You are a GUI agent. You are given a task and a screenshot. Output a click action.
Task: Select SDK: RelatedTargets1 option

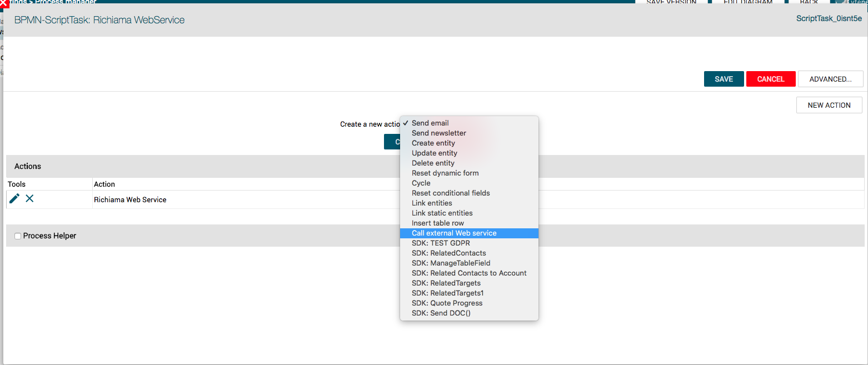[469, 293]
